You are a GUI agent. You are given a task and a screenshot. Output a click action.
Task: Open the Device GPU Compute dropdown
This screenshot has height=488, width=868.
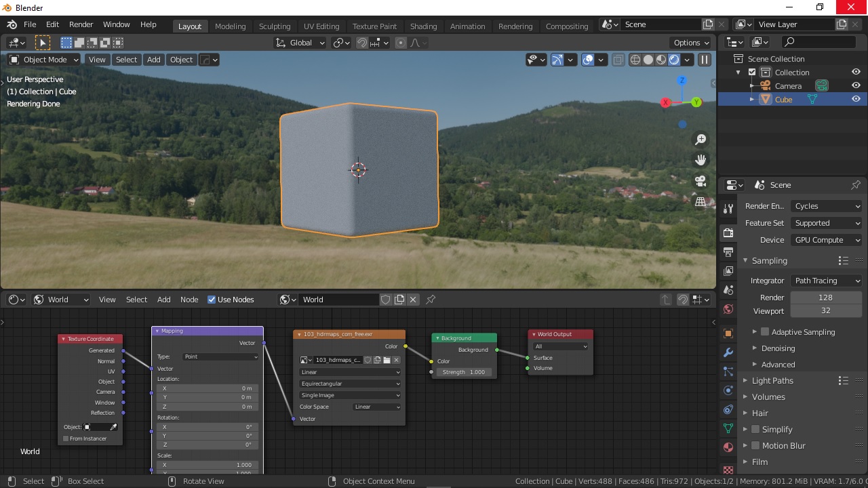coord(826,240)
